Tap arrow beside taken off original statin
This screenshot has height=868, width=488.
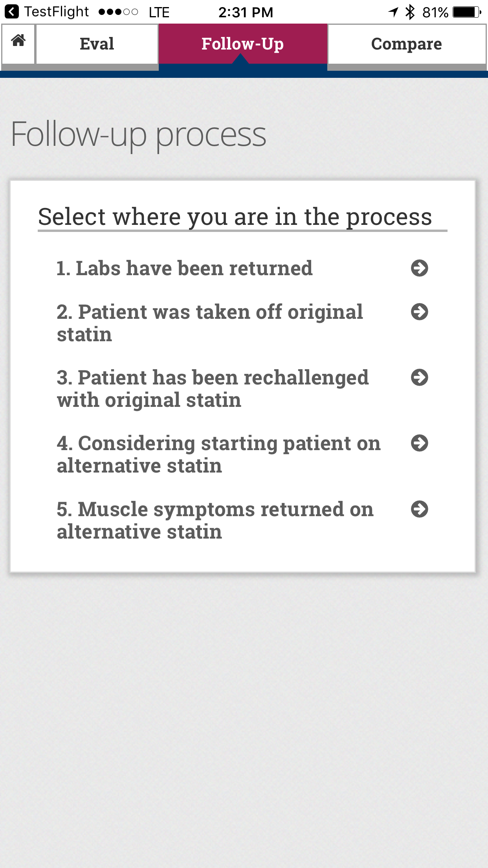419,312
